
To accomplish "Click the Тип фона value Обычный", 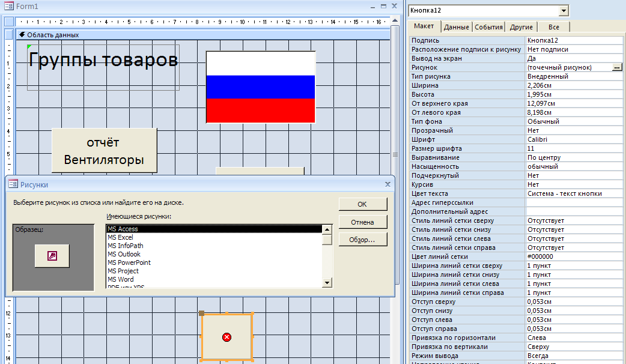I will tap(574, 121).
